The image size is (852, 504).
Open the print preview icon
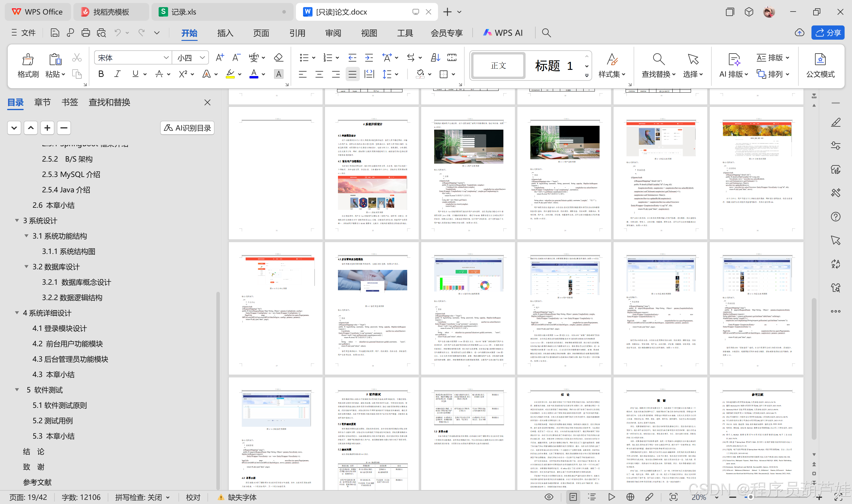point(101,33)
